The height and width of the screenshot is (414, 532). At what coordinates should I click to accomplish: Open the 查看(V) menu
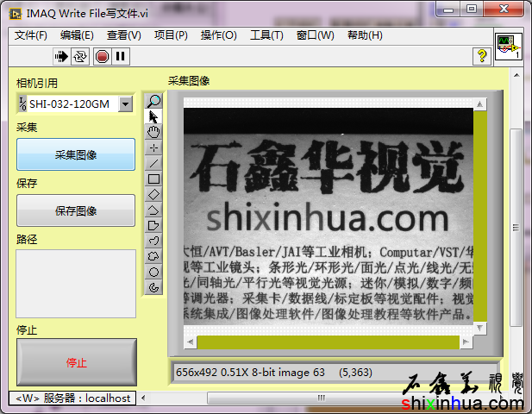coord(124,35)
